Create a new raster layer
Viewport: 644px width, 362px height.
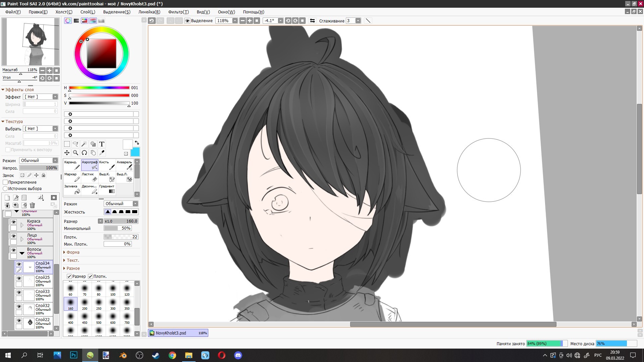point(7,198)
